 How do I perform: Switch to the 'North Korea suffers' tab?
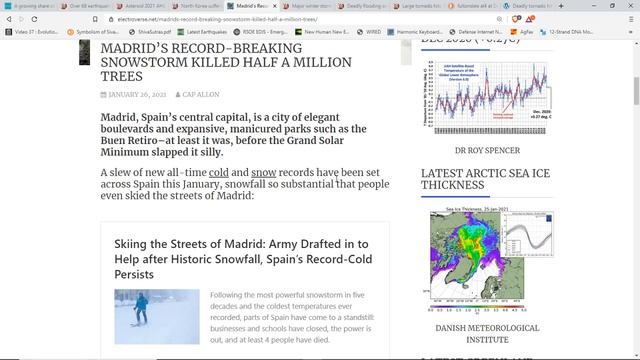196,6
